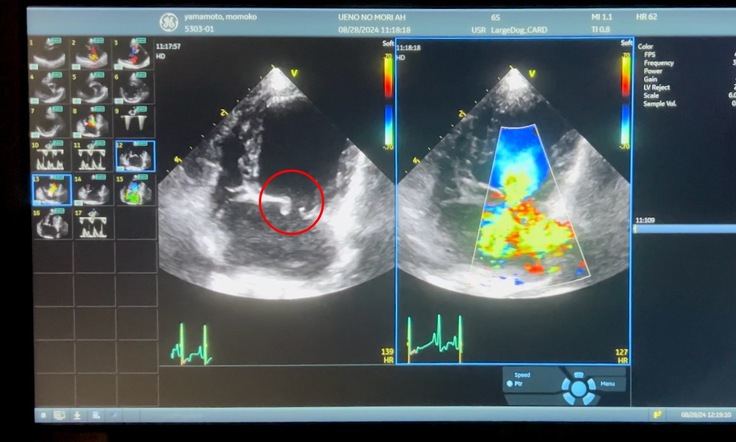Click the yellow network status icon
The height and width of the screenshot is (442, 736).
pos(657,414)
